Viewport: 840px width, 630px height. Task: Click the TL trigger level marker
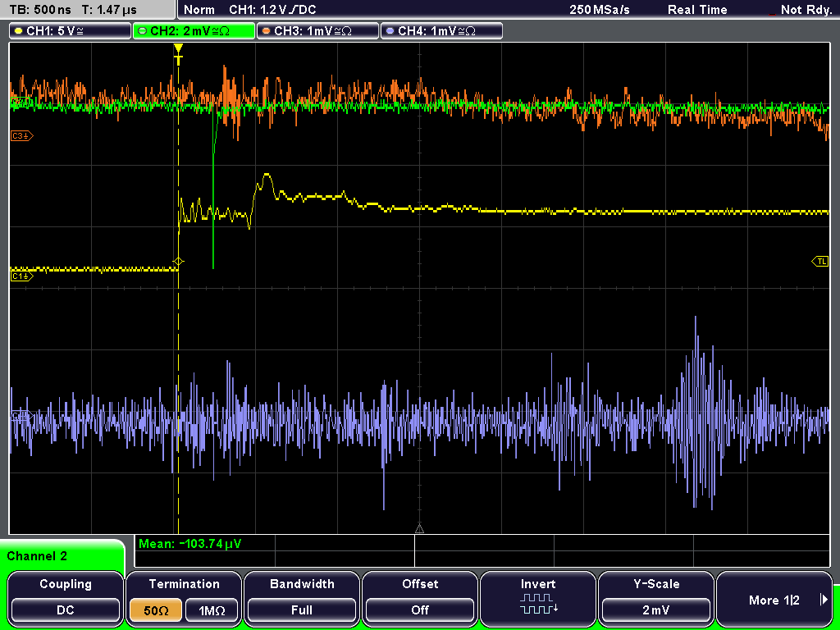click(820, 262)
